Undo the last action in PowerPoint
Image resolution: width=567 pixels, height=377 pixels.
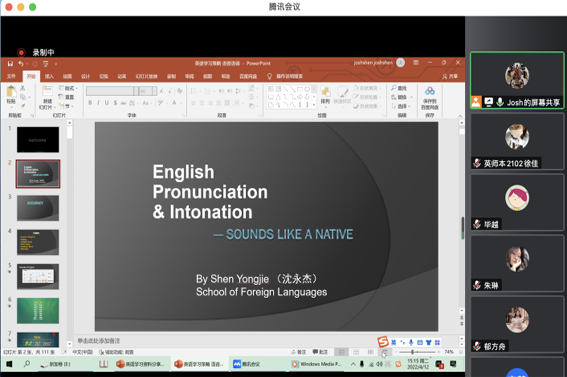click(x=21, y=64)
